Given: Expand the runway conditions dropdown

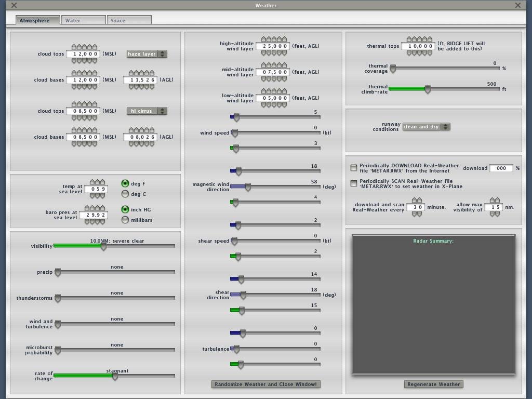Looking at the screenshot, I should point(426,127).
